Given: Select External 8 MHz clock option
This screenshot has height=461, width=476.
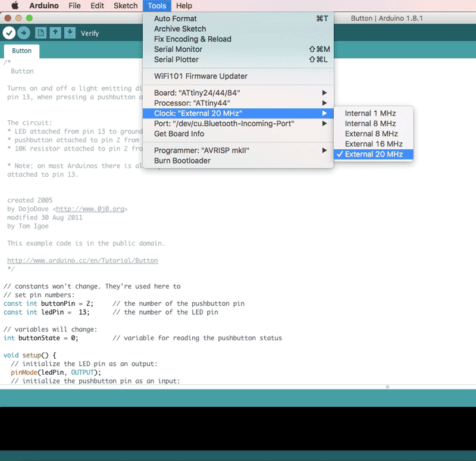Looking at the screenshot, I should (374, 134).
